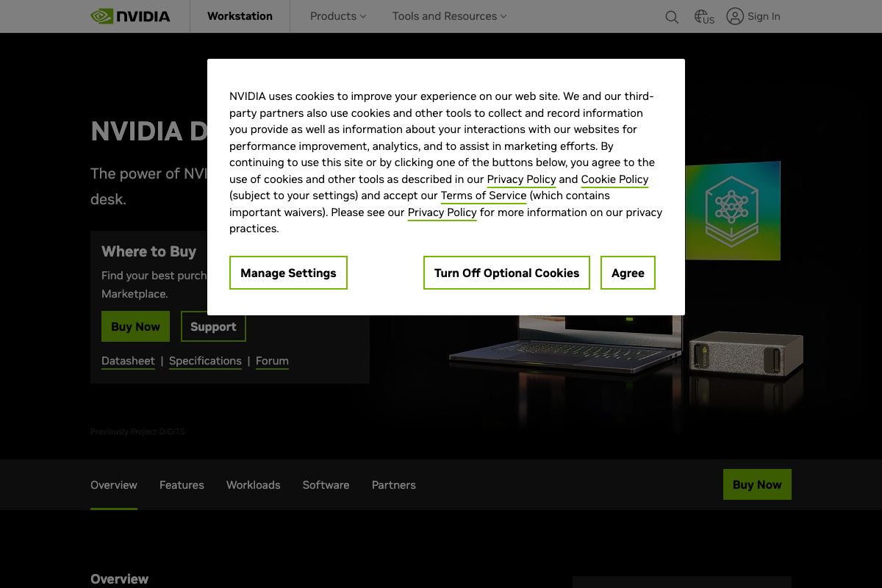882x588 pixels.
Task: Click the Support button
Action: click(213, 326)
